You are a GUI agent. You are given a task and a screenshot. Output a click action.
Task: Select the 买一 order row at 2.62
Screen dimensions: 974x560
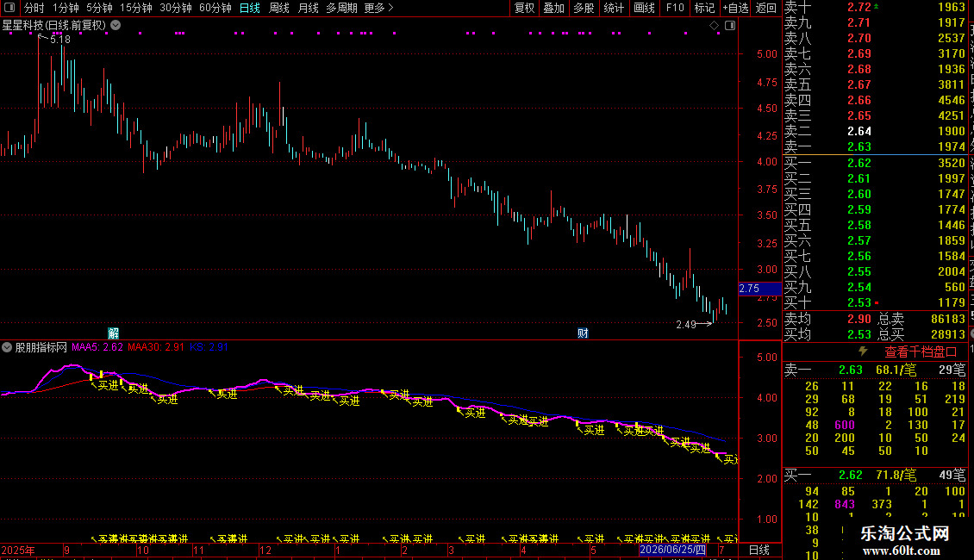(x=875, y=163)
